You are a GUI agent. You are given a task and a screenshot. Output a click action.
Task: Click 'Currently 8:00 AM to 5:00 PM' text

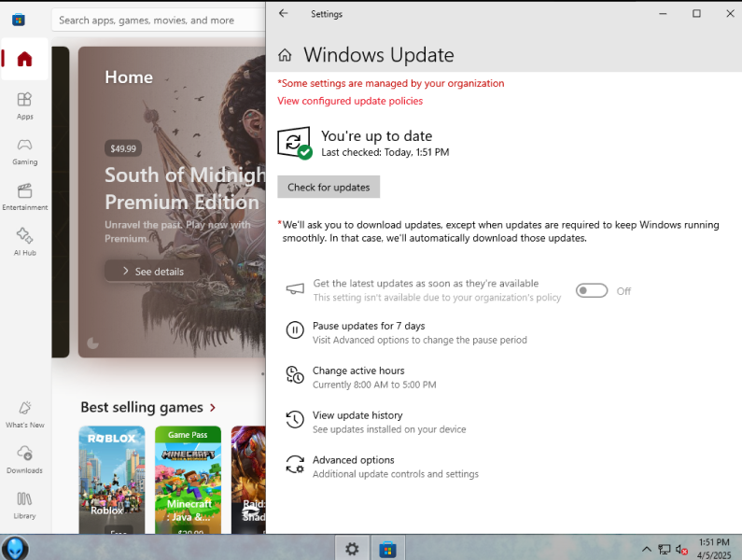tap(374, 385)
